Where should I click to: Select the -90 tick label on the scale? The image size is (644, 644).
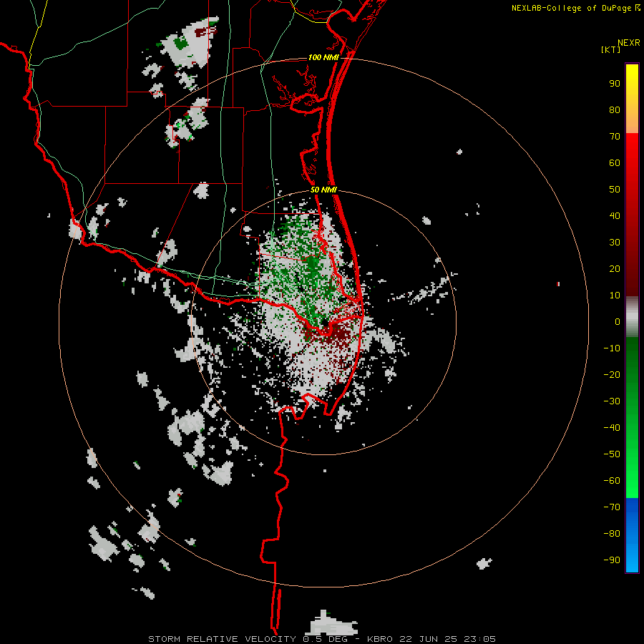612,560
